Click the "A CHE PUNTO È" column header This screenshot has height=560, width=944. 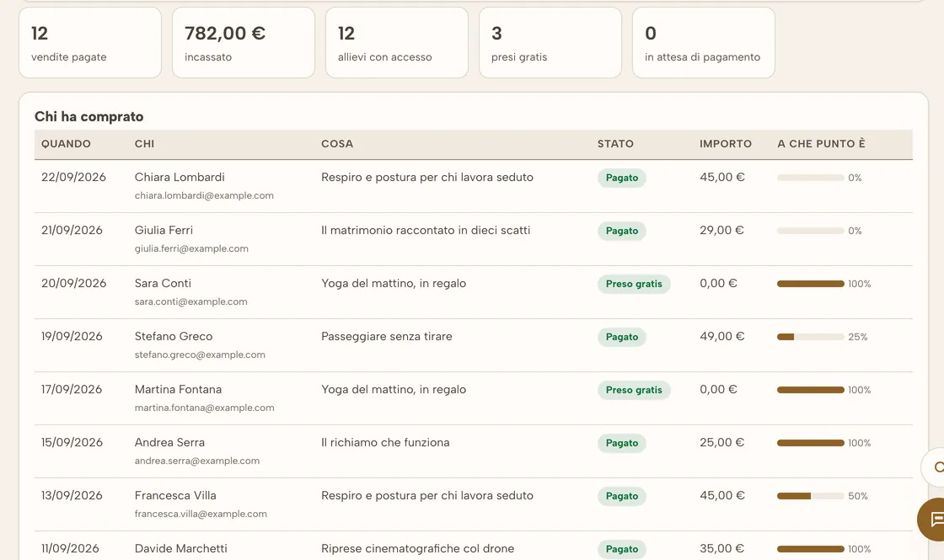821,144
